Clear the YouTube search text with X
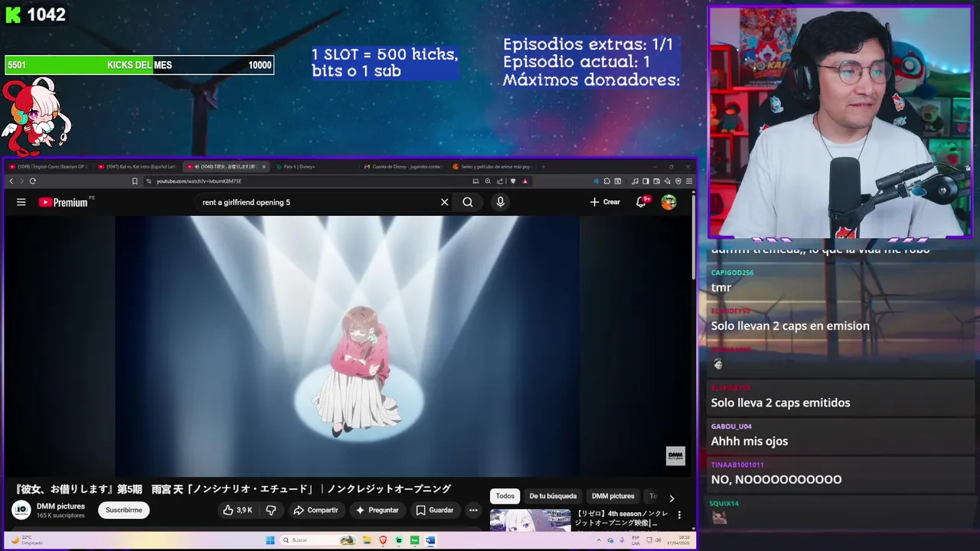This screenshot has height=551, width=980. (x=444, y=202)
